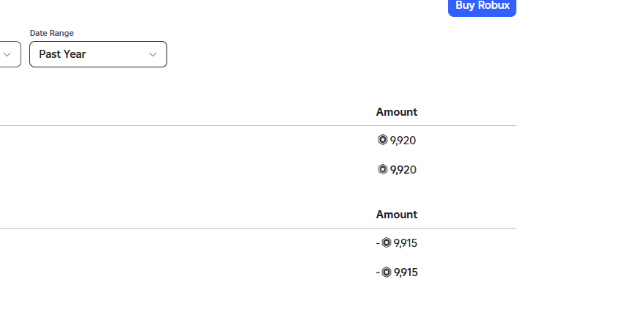
Task: Click the Robux icon in first 9,920 row
Action: (x=382, y=140)
